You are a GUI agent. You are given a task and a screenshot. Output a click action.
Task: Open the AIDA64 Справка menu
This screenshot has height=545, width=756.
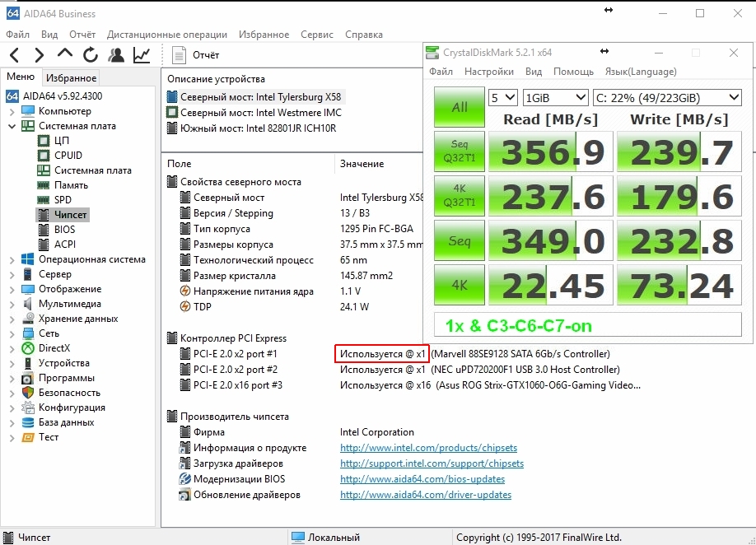point(364,35)
